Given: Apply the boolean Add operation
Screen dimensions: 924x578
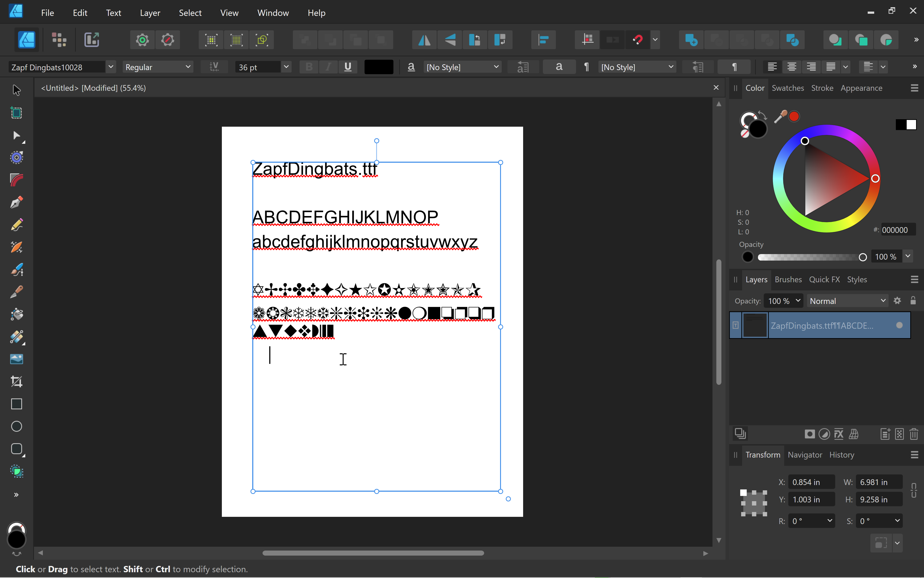Looking at the screenshot, I should 691,40.
